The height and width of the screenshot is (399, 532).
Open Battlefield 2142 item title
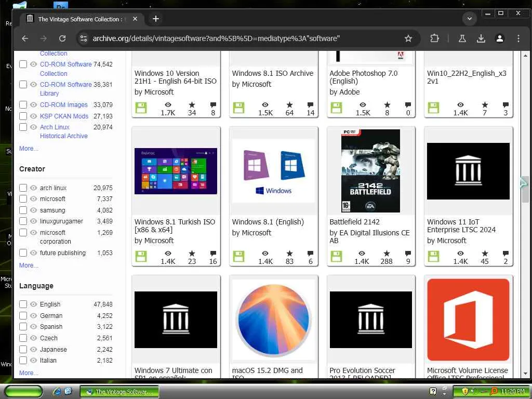coord(354,222)
